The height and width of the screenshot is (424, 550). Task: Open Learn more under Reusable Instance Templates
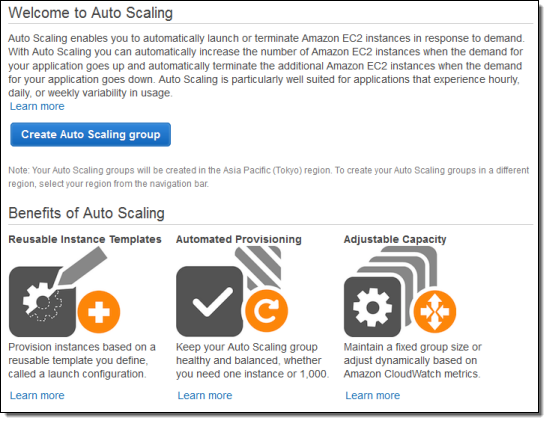coord(37,395)
